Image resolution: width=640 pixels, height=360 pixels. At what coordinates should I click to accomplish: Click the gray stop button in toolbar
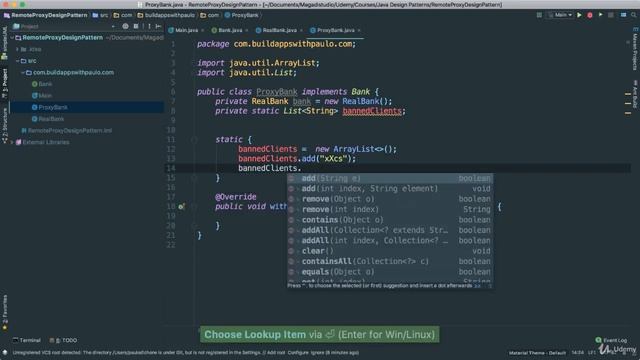pyautogui.click(x=611, y=15)
